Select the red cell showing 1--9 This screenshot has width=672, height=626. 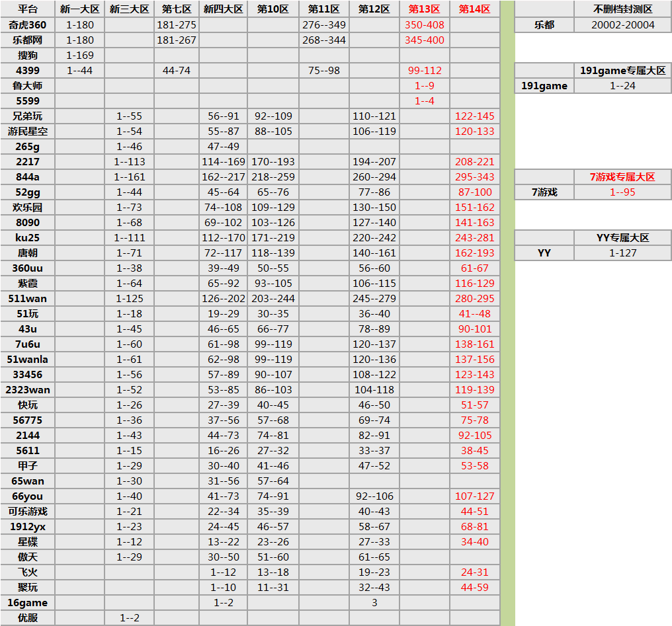[x=424, y=86]
